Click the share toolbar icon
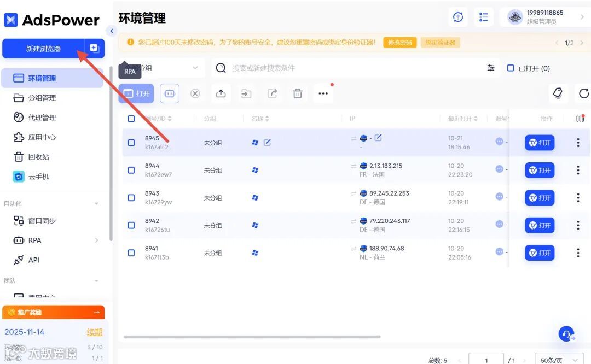This screenshot has width=591, height=364. (x=272, y=93)
